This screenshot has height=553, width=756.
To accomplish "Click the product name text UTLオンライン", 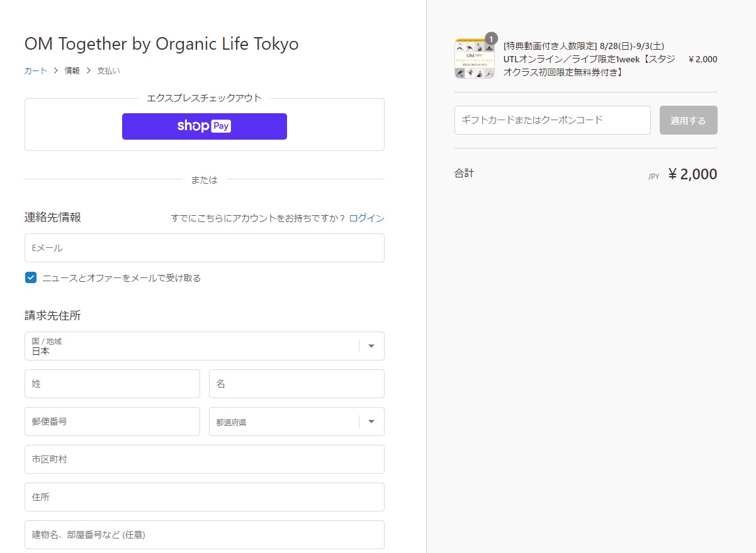I will (589, 59).
